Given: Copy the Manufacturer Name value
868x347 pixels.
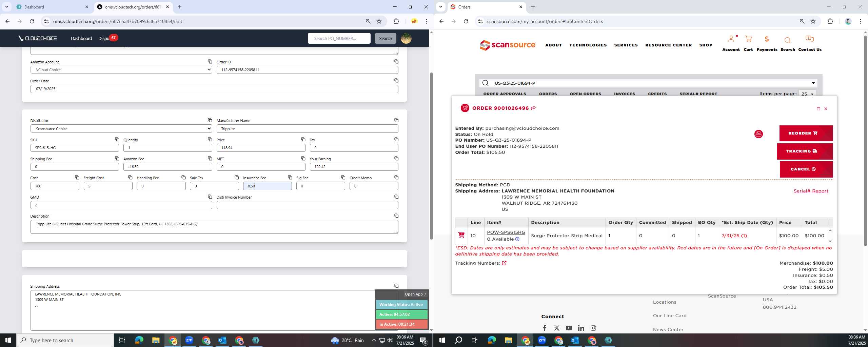Looking at the screenshot, I should point(396,120).
